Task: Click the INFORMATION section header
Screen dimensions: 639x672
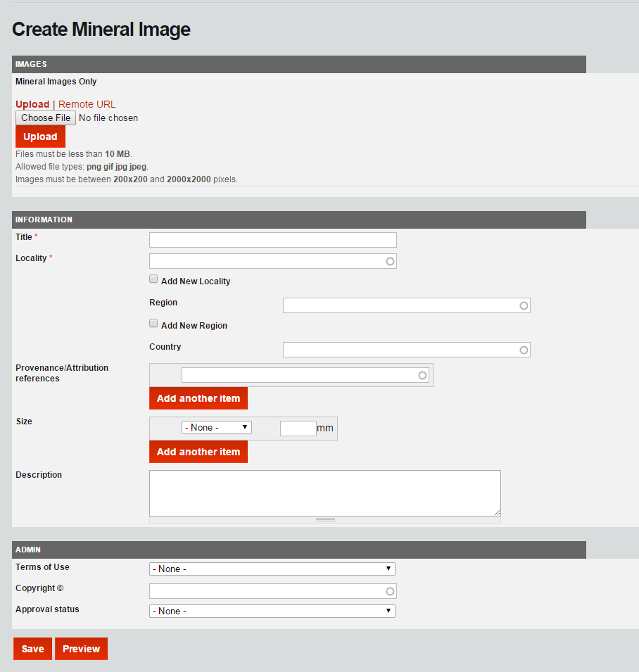Action: click(x=298, y=220)
